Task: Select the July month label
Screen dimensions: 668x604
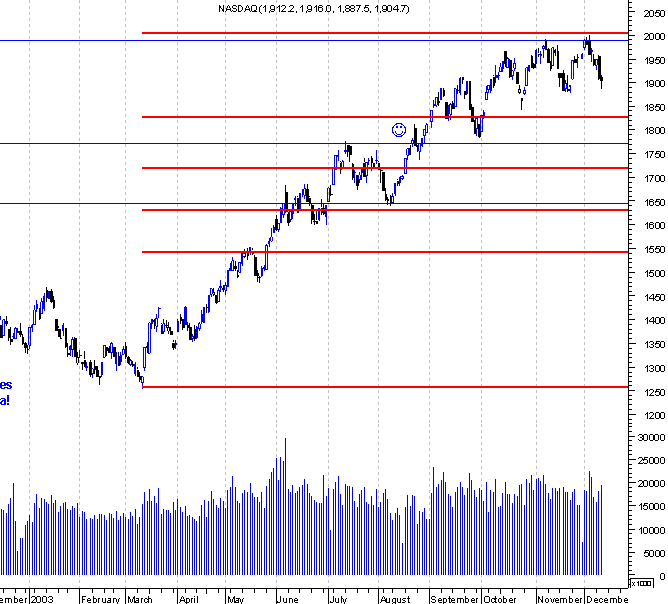Action: (x=338, y=599)
